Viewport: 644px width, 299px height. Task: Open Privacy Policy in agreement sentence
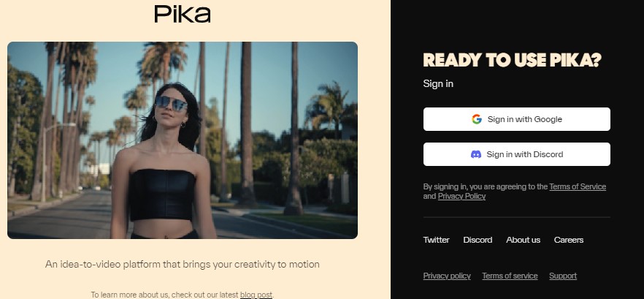coord(461,196)
